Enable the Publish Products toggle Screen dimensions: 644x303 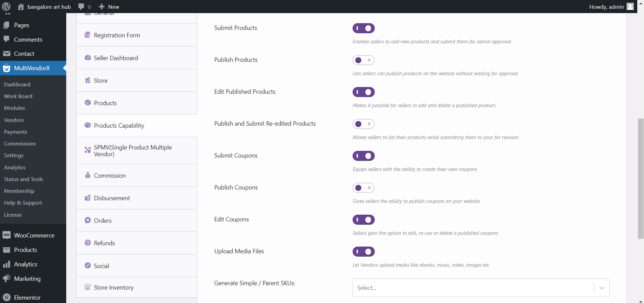[363, 60]
